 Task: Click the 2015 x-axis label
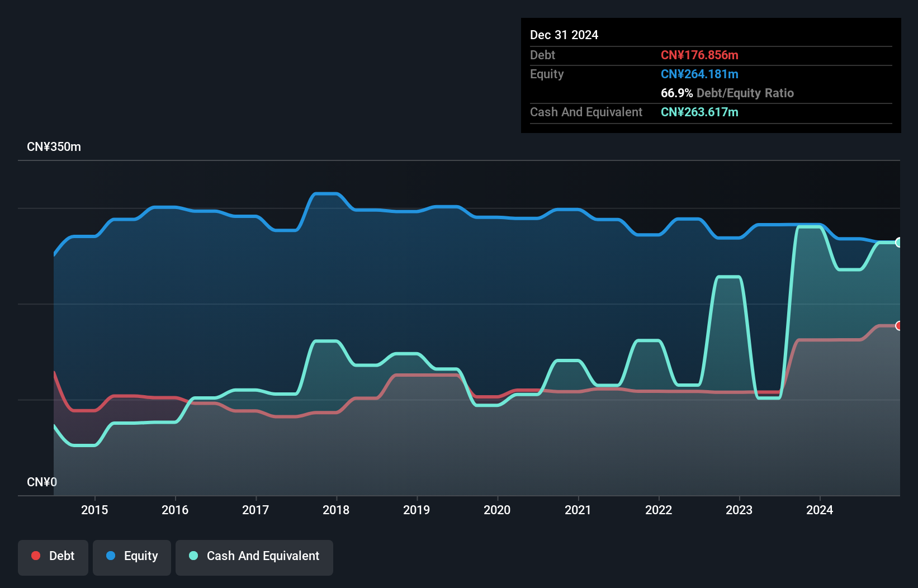click(94, 510)
